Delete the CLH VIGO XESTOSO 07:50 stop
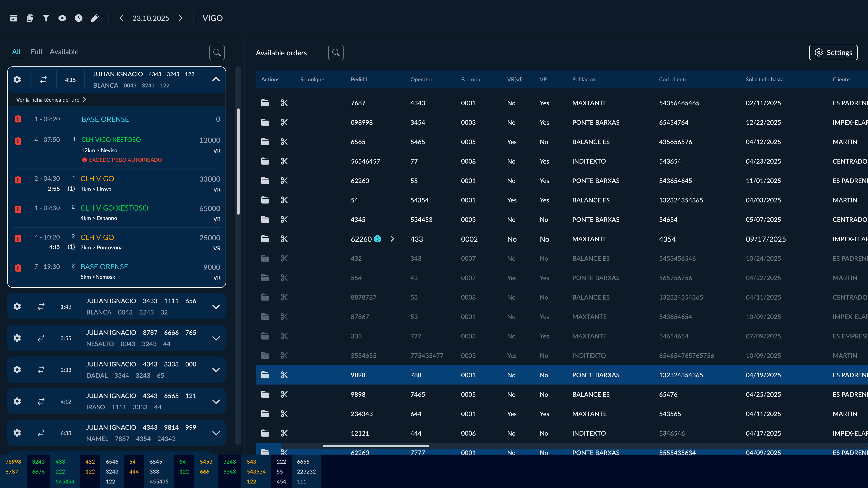This screenshot has width=868, height=488. [x=18, y=141]
